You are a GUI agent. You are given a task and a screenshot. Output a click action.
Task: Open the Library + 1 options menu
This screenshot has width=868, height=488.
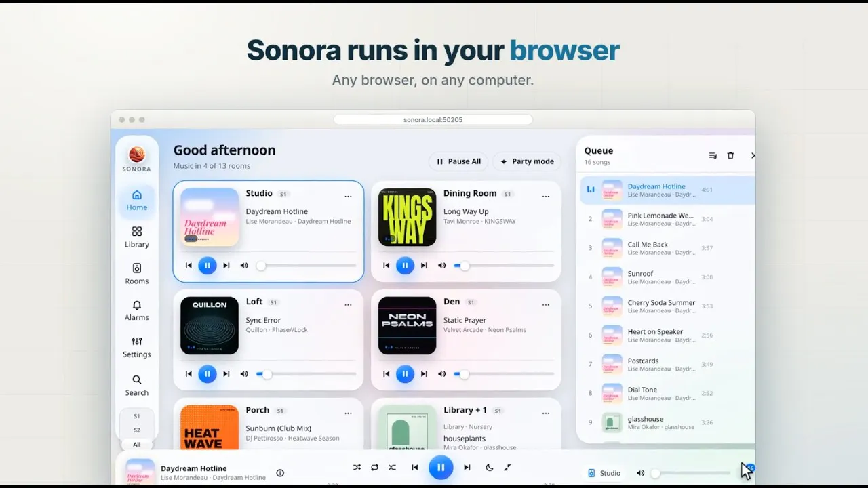[546, 413]
